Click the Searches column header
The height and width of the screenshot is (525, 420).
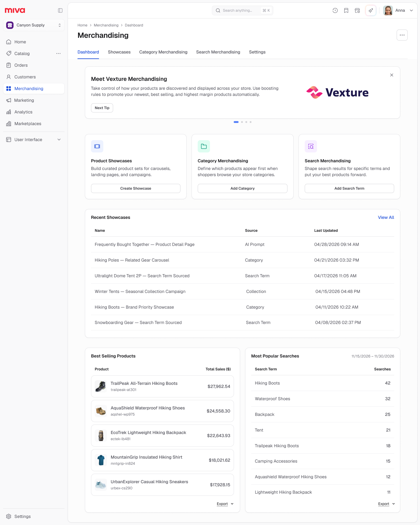point(382,369)
